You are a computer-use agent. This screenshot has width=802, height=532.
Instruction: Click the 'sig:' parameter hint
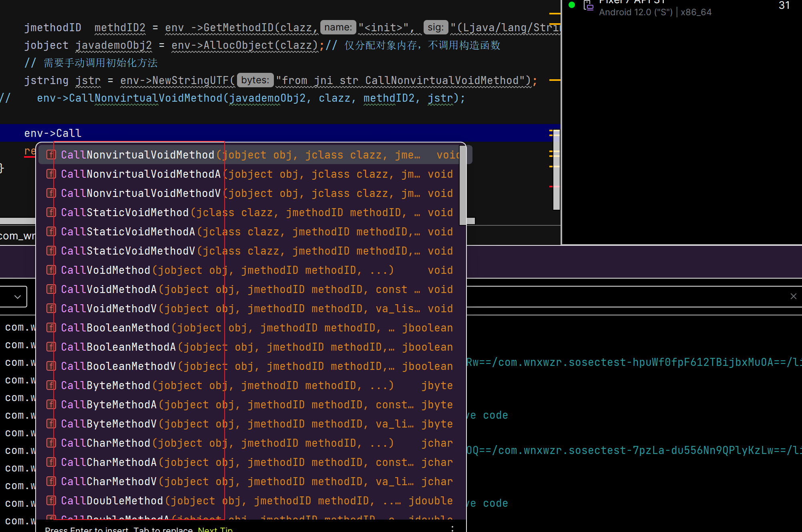coord(436,27)
